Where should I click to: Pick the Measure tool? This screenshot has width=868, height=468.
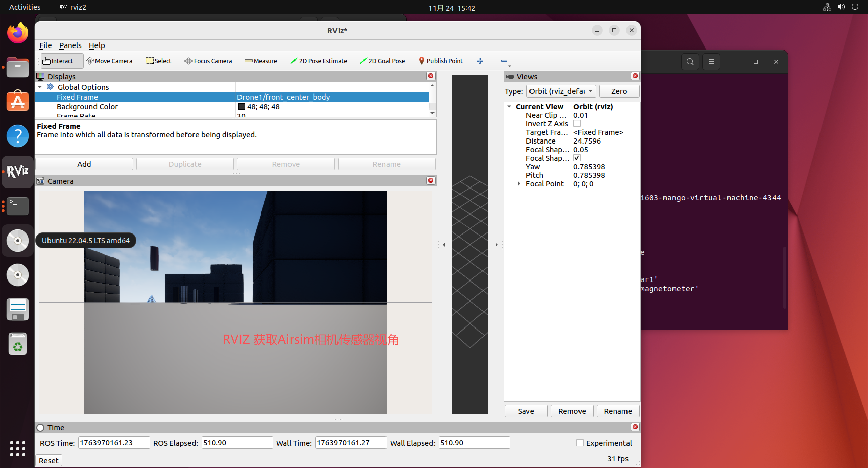(261, 61)
